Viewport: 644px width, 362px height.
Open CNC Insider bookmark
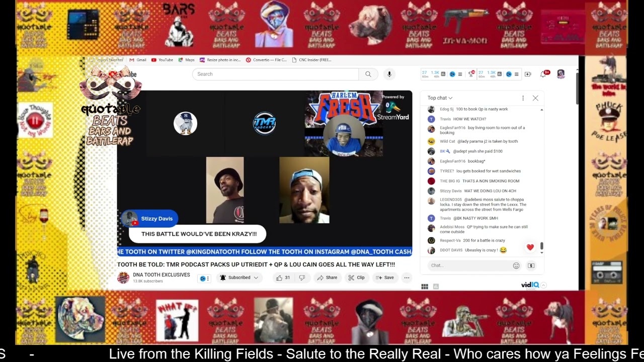tap(311, 60)
